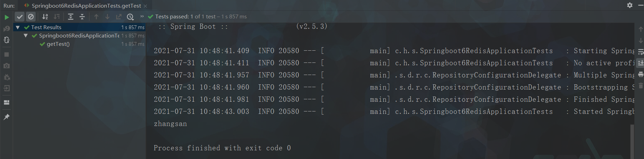The height and width of the screenshot is (159, 644).
Task: Collapse all test result nodes
Action: point(82,17)
